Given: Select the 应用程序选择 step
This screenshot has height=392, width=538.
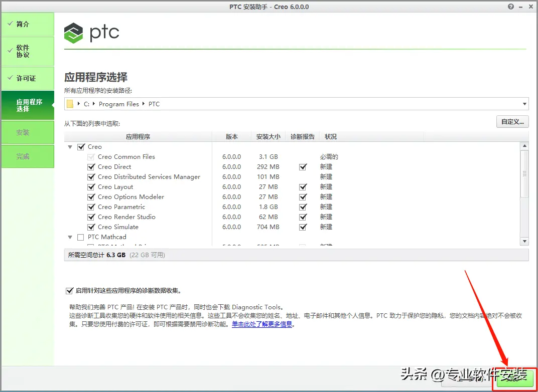Looking at the screenshot, I should tap(28, 106).
